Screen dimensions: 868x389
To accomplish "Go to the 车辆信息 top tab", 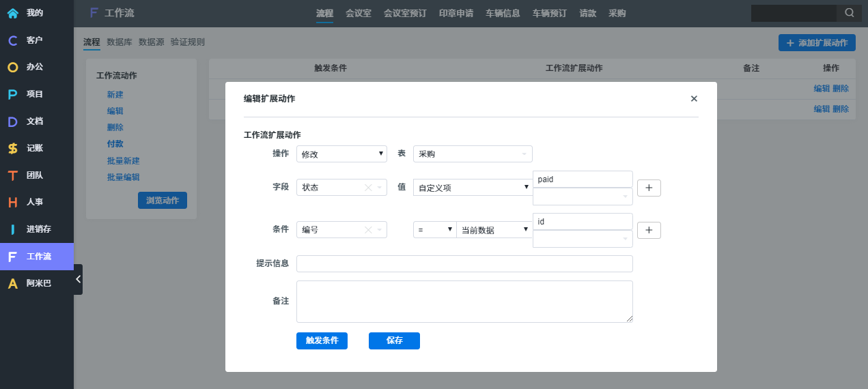I will point(503,13).
